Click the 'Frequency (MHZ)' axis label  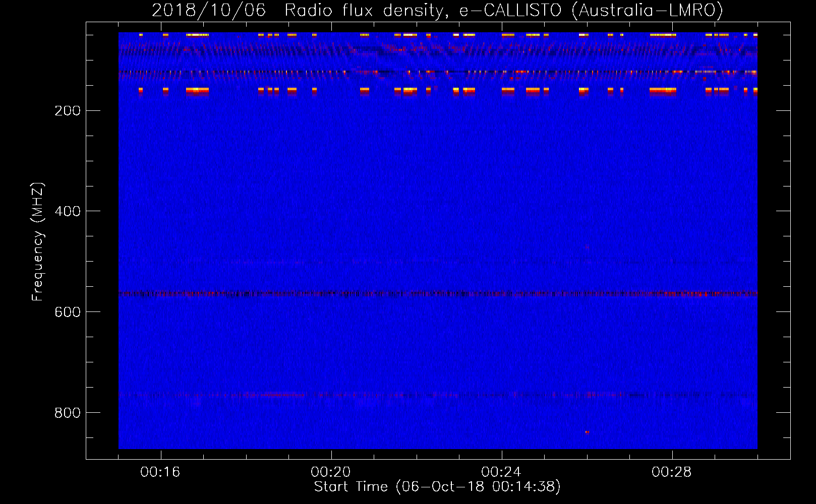coord(38,242)
